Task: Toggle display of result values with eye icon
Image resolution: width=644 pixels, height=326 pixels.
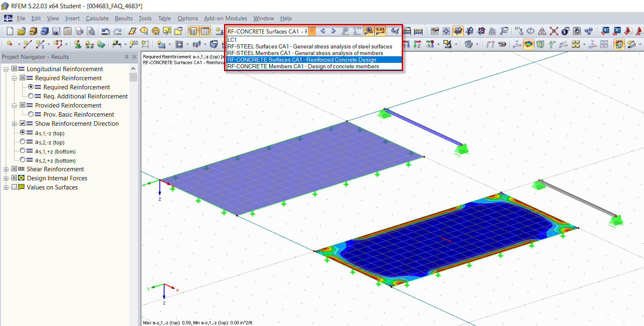Action: pyautogui.click(x=369, y=31)
